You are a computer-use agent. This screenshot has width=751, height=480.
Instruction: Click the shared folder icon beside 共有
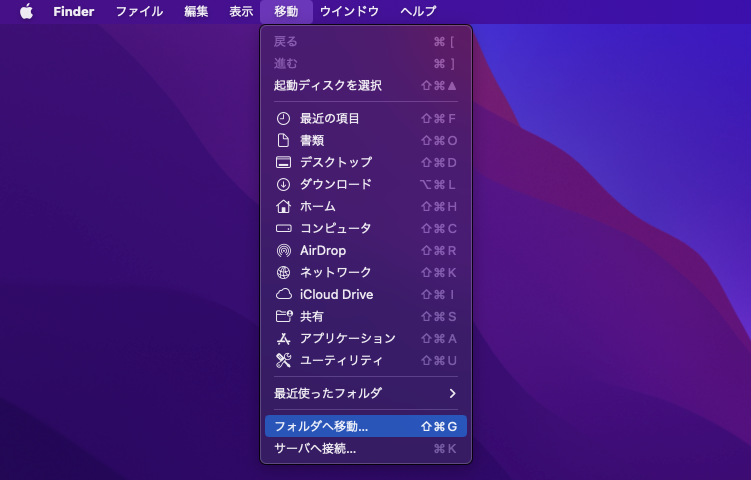284,316
